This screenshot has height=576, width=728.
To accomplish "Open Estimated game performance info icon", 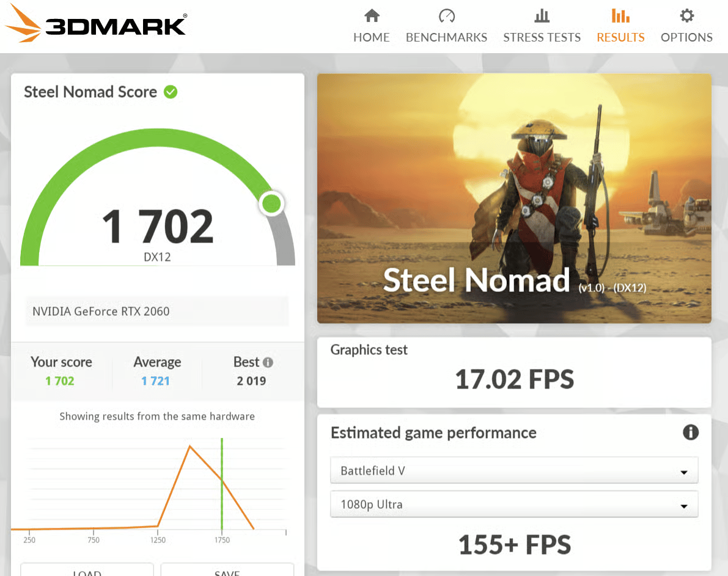I will coord(690,432).
